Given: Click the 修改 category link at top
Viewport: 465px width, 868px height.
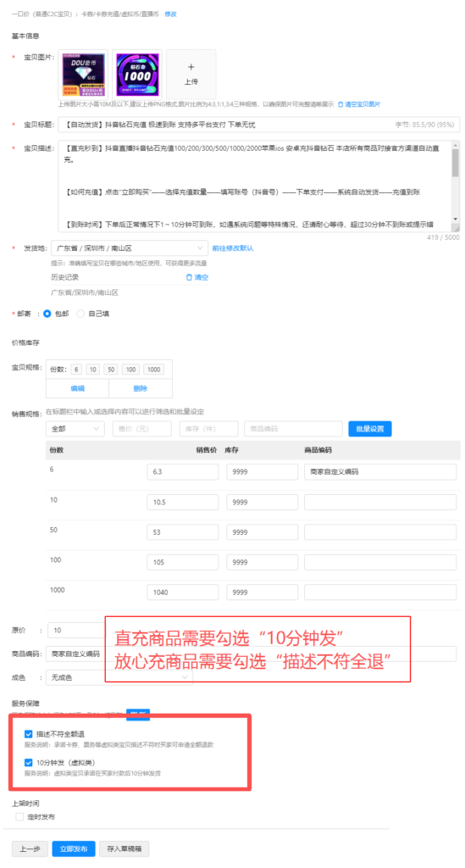Looking at the screenshot, I should coord(171,14).
